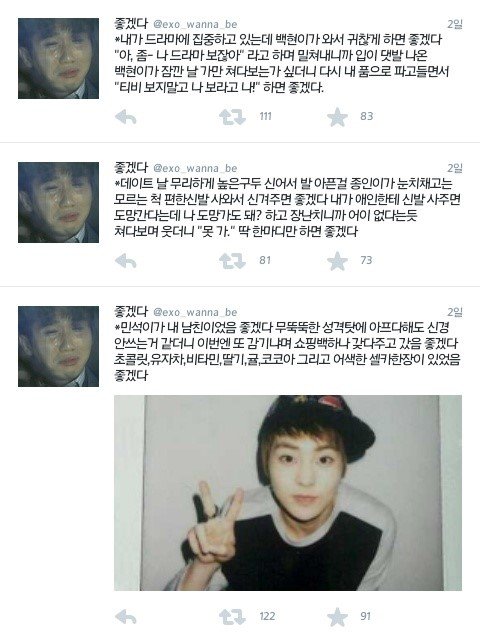Screen dimensions: 480x638
Task: Click the 122 retweet count
Action: [267, 616]
